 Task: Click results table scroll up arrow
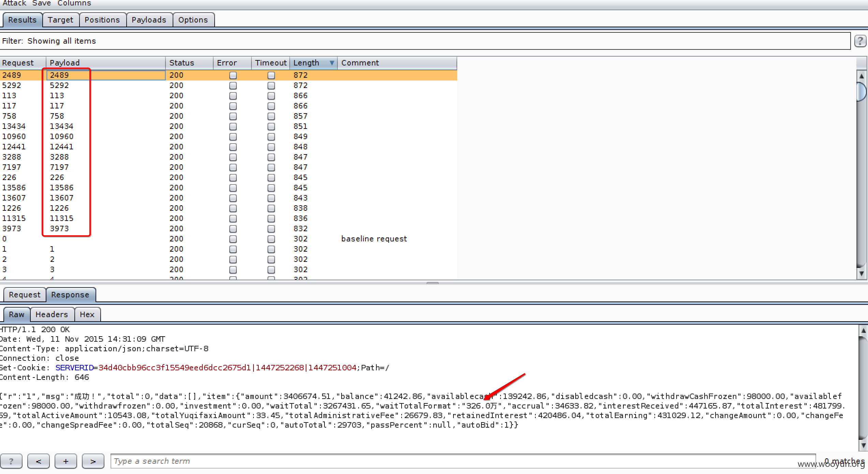862,76
